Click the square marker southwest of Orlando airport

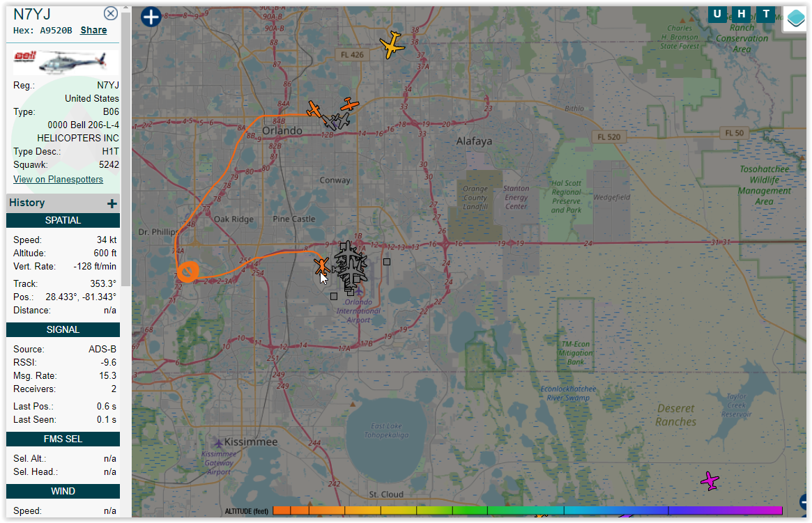333,297
